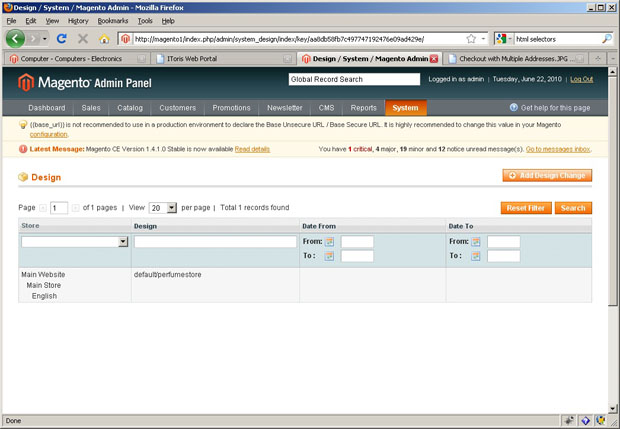Click the shield status bar icon
The width and height of the screenshot is (620, 429).
click(x=601, y=421)
